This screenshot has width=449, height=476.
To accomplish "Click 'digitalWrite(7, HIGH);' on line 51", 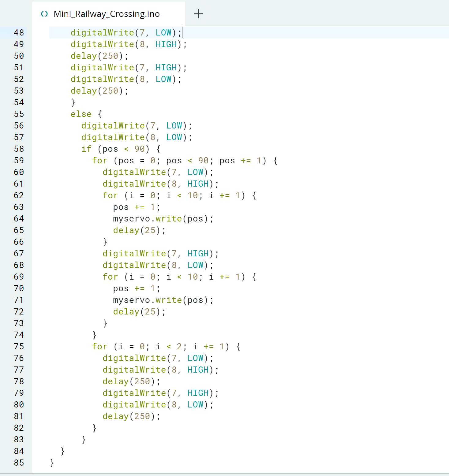I will (x=129, y=67).
